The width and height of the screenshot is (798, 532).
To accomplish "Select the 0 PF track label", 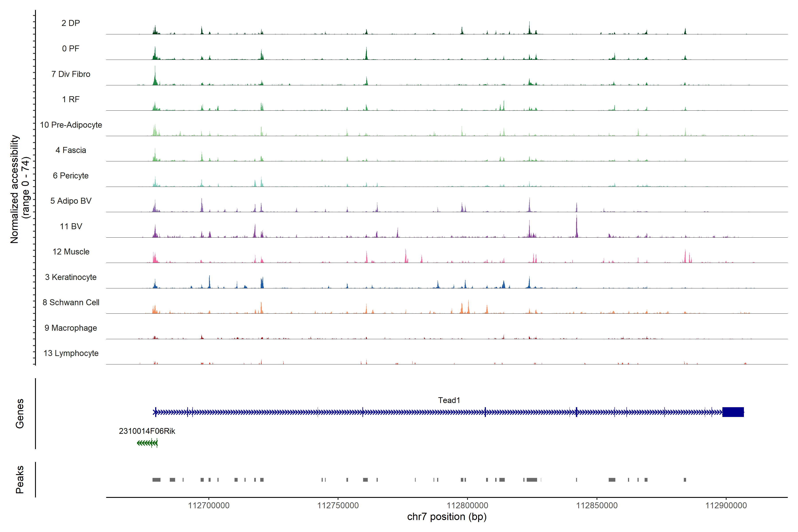I will tap(70, 49).
